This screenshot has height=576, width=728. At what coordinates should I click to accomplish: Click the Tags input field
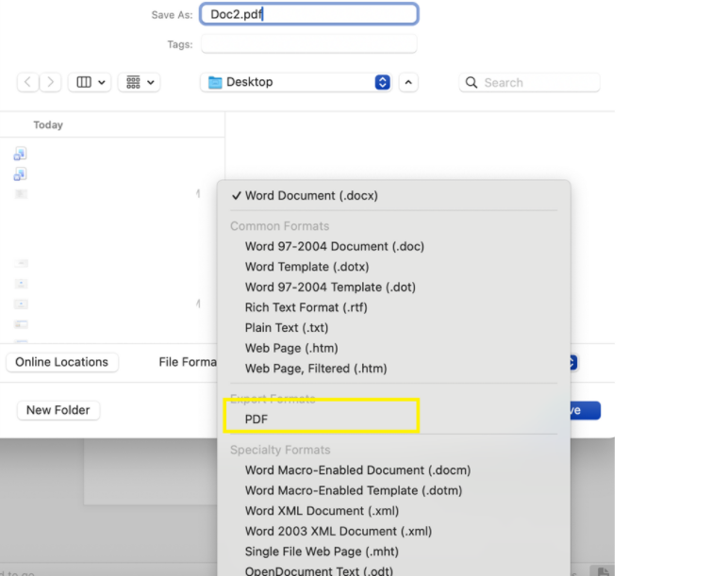[309, 44]
